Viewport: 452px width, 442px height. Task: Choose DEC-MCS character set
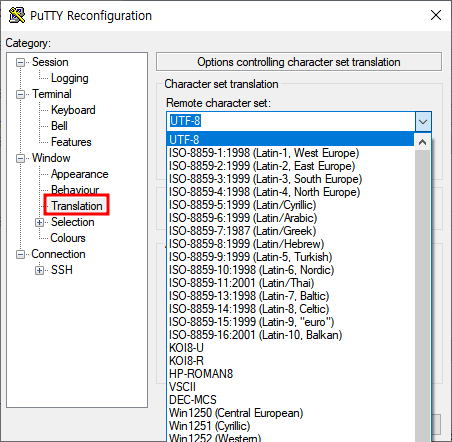click(x=290, y=400)
